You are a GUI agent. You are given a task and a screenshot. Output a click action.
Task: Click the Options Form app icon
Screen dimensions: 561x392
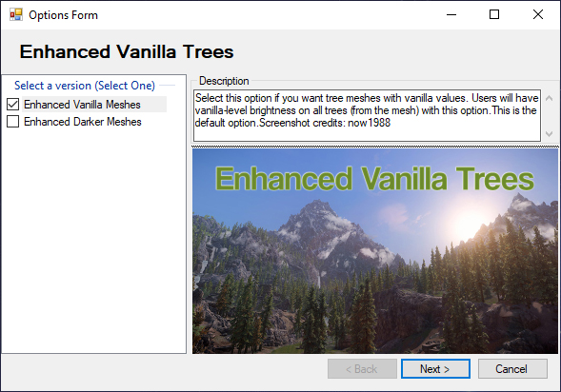(x=16, y=14)
